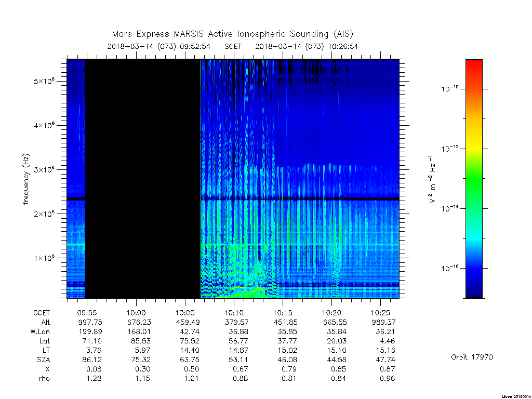This screenshot has height=399, width=532.
Task: Click the 1×10⁶ frequency tick label
Action: click(x=44, y=258)
